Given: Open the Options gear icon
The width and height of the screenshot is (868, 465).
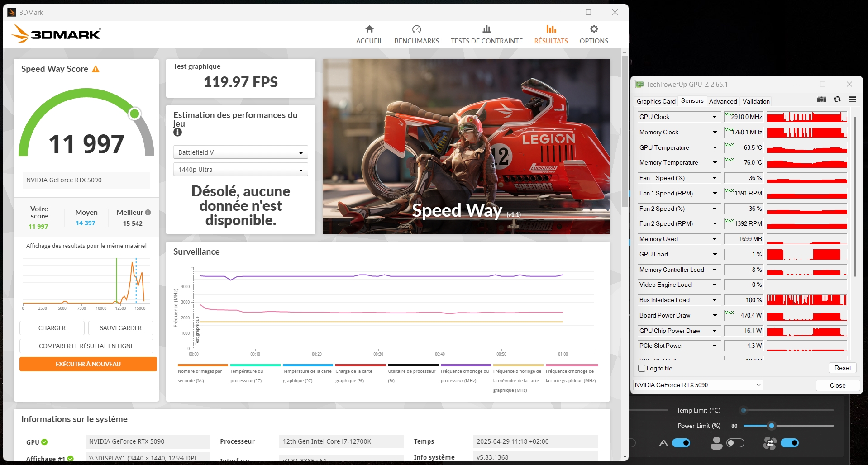Looking at the screenshot, I should (x=594, y=29).
